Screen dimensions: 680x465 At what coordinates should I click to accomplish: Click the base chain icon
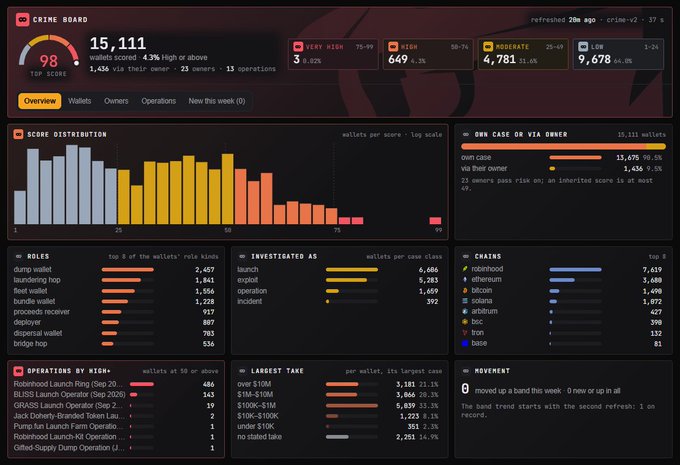point(465,343)
